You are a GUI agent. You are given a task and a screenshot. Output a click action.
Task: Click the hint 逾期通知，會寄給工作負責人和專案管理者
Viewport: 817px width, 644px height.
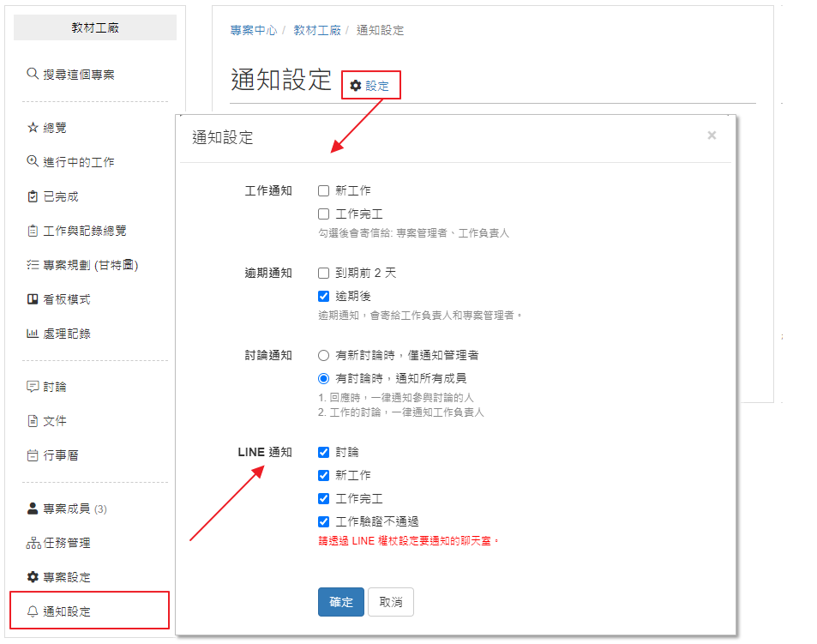coord(420,316)
